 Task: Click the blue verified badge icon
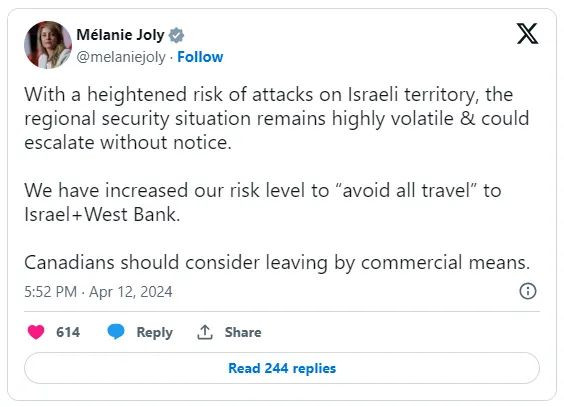click(176, 35)
